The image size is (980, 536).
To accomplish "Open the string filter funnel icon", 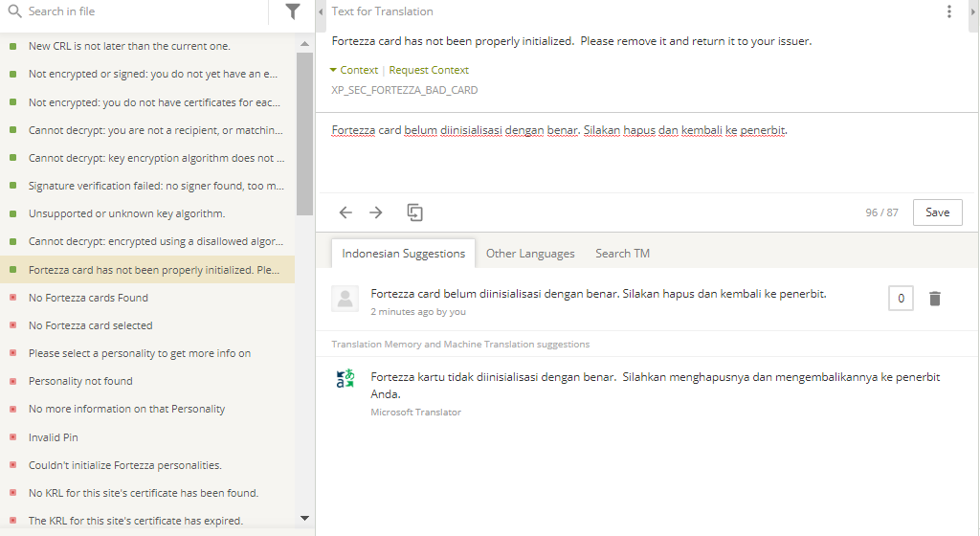I will coord(292,11).
